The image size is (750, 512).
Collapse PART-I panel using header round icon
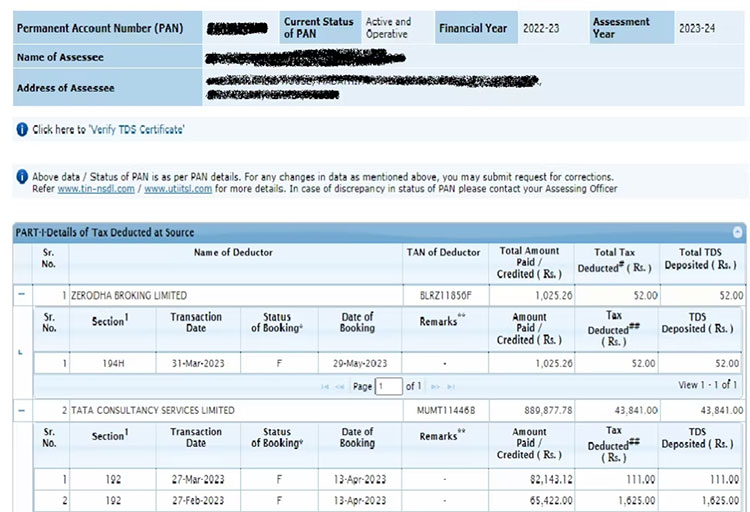point(738,232)
